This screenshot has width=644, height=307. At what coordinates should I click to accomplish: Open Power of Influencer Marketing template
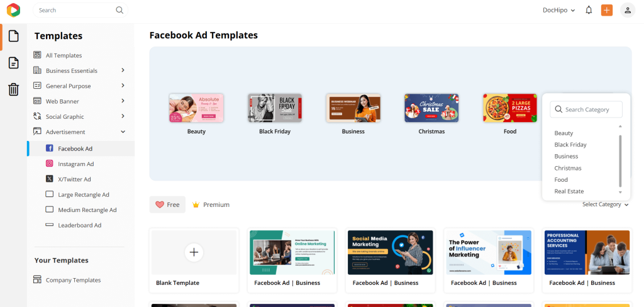489,252
